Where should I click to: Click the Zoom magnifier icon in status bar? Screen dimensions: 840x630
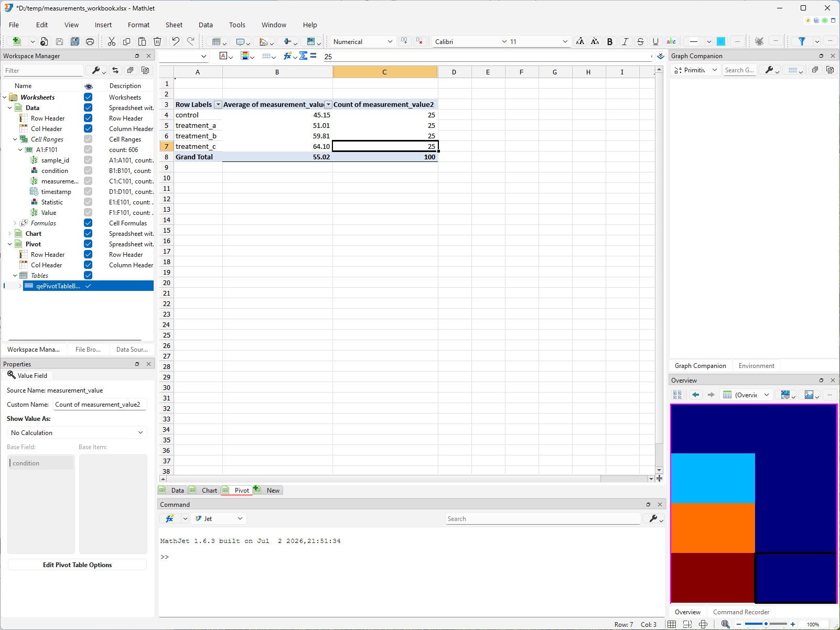726,624
